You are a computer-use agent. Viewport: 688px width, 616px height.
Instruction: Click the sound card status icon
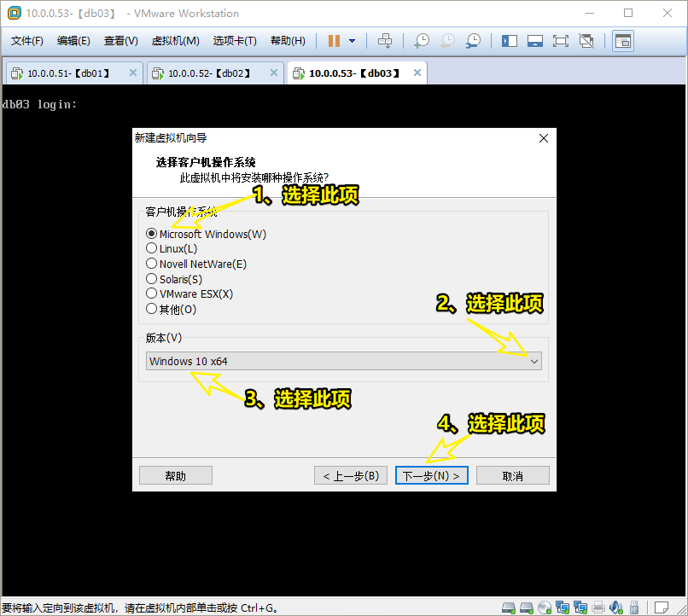pos(616,607)
